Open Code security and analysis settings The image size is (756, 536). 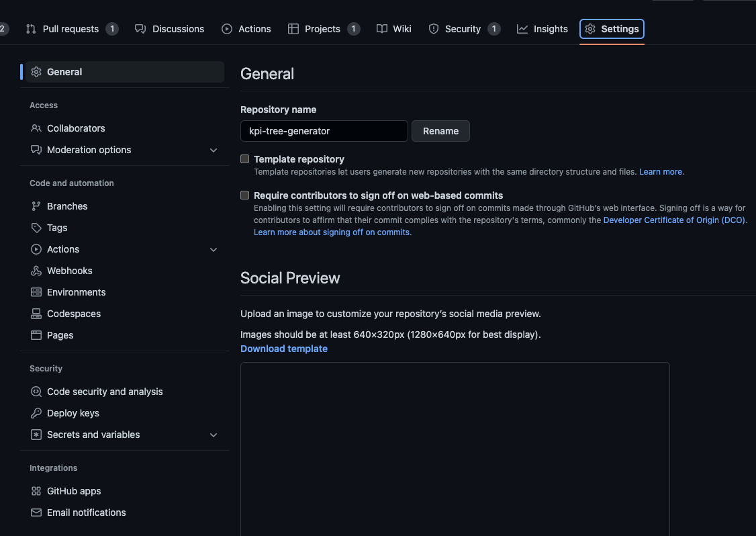[105, 391]
